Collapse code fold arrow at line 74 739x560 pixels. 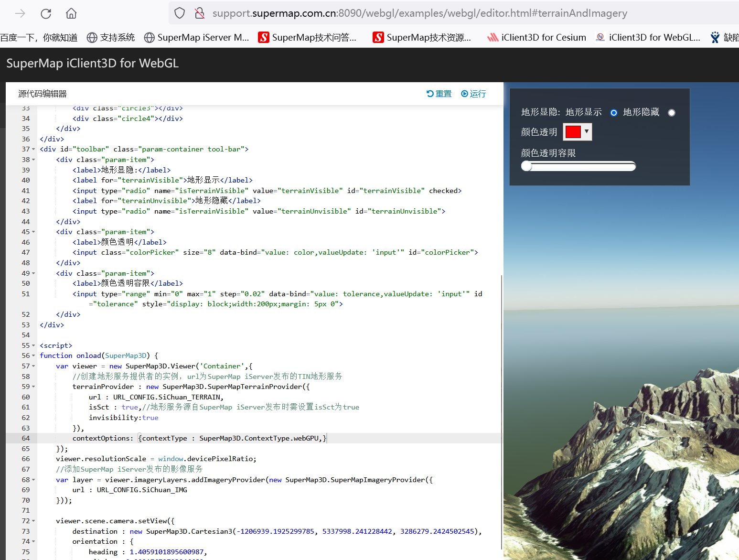[x=33, y=541]
